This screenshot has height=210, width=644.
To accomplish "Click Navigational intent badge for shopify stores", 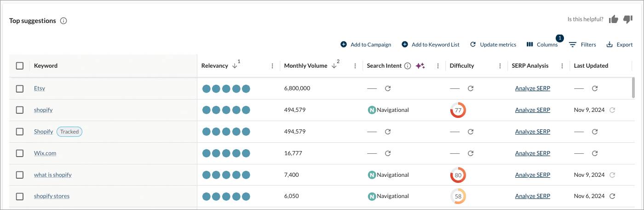I will pyautogui.click(x=388, y=196).
